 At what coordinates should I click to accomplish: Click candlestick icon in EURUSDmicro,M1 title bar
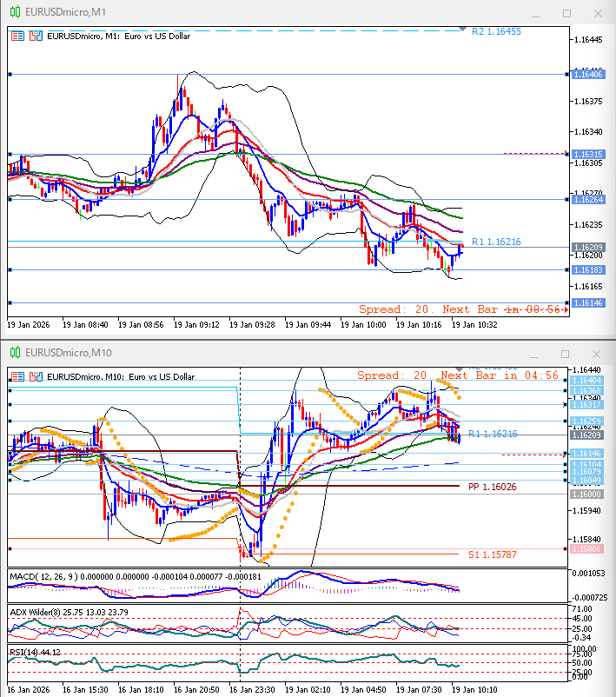pyautogui.click(x=14, y=13)
